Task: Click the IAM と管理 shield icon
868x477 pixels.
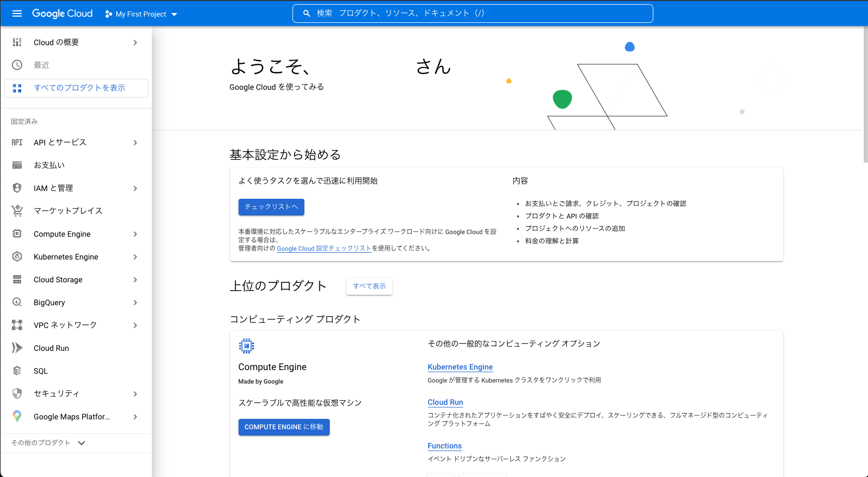Action: click(17, 188)
